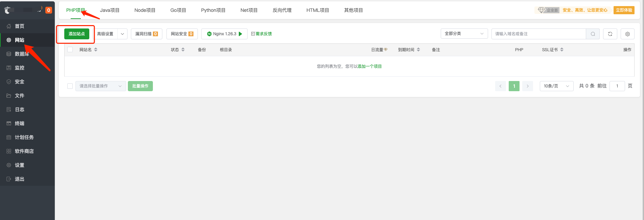Open 计划任务 scheduled tasks
644x220 pixels.
point(27,137)
